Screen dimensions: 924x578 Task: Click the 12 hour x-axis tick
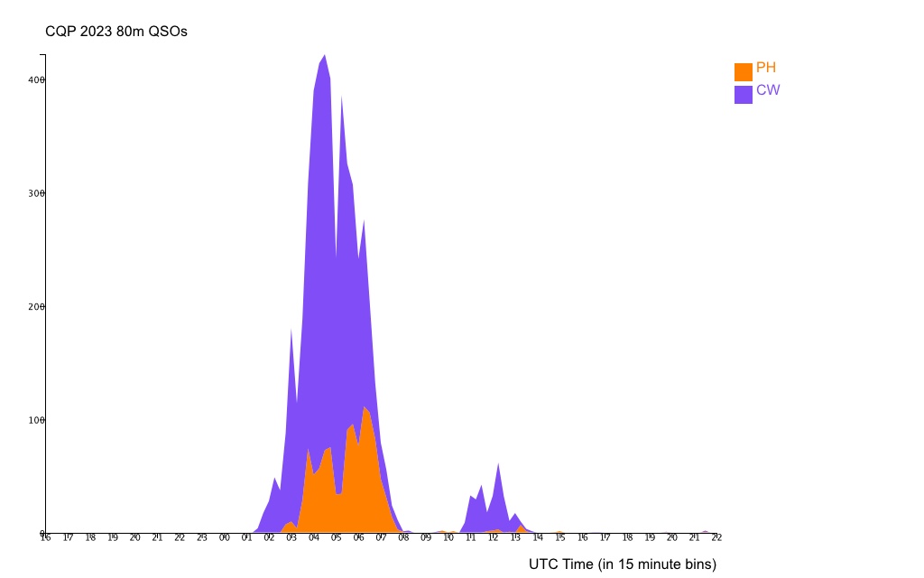click(493, 538)
